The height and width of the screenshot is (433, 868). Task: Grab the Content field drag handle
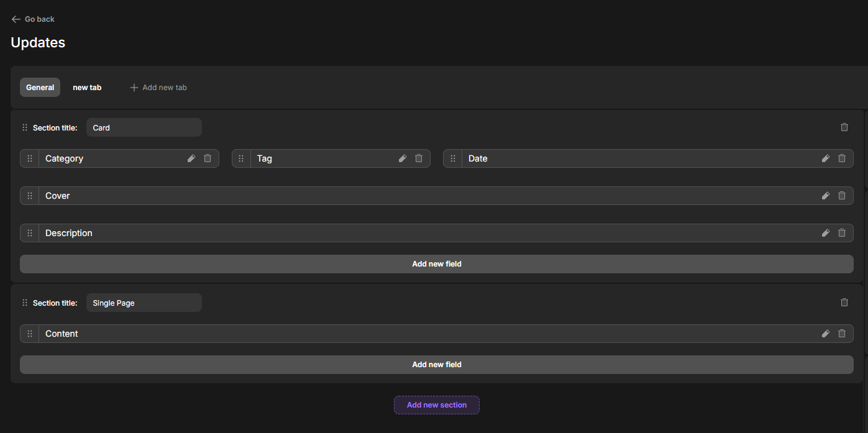(30, 334)
